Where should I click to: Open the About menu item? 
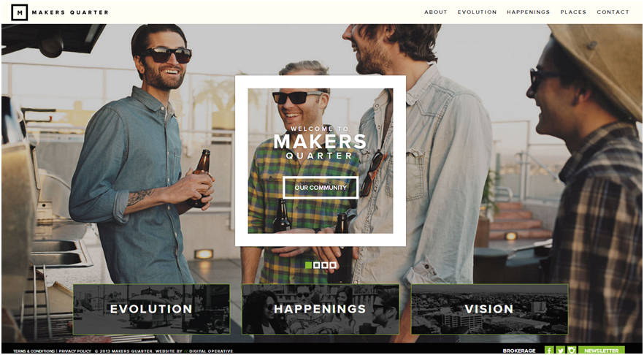435,12
